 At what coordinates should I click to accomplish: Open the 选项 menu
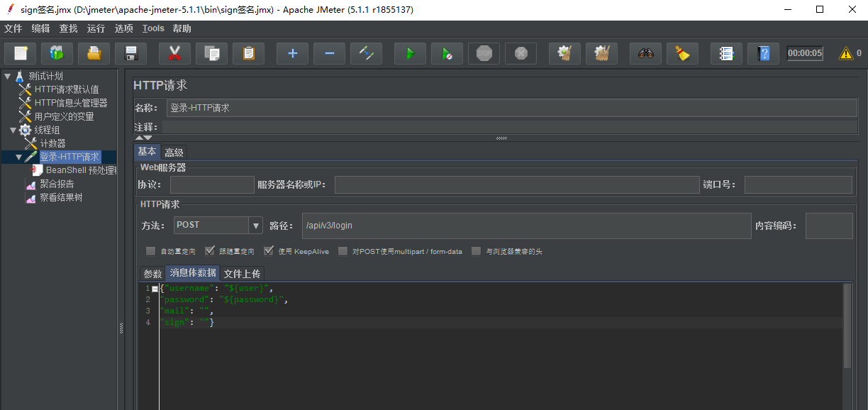[x=123, y=28]
